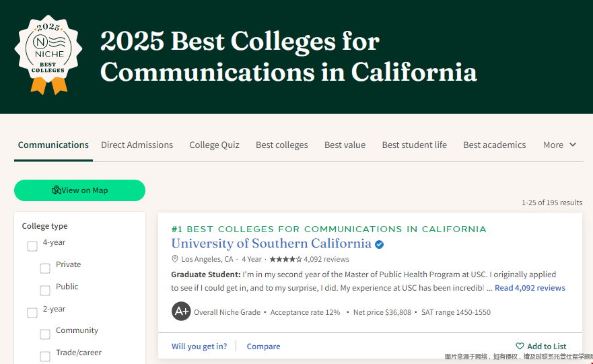Click the location pin icon by Los Angeles
593x364 pixels.
(175, 259)
